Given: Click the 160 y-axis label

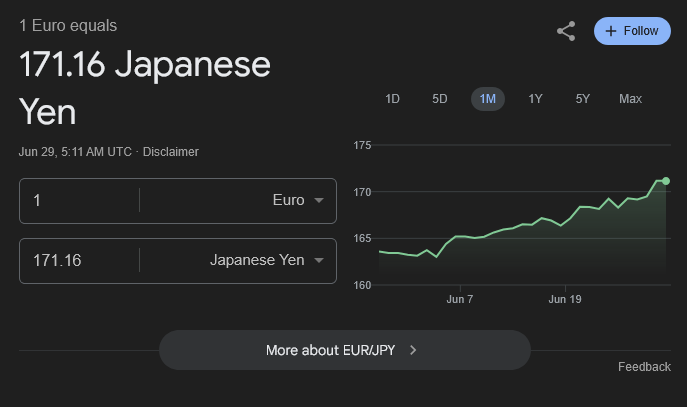Looking at the screenshot, I should [362, 285].
